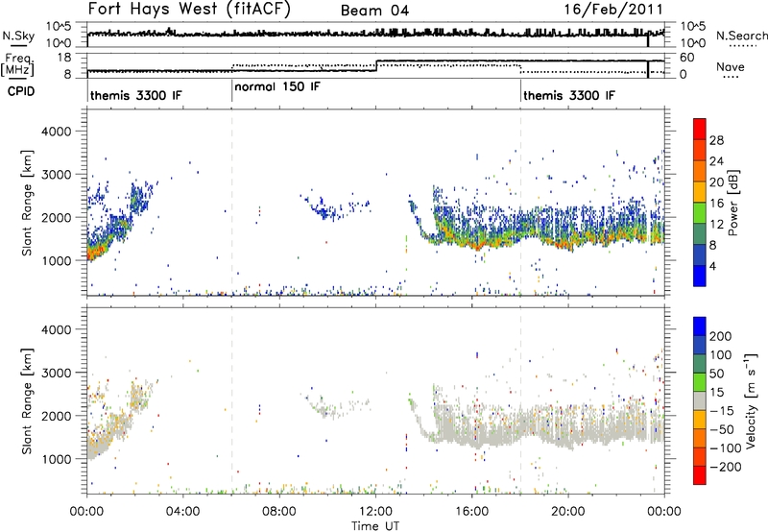Image resolution: width=768 pixels, height=532 pixels.
Task: Click the 'Time UT' axis title
Action: (x=375, y=525)
